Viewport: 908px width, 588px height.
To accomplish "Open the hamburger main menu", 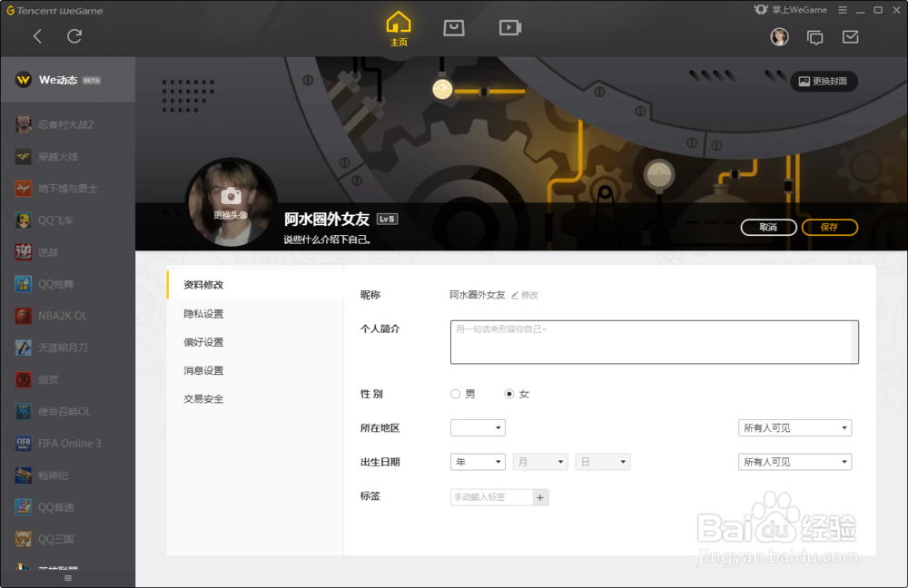I will pos(843,10).
